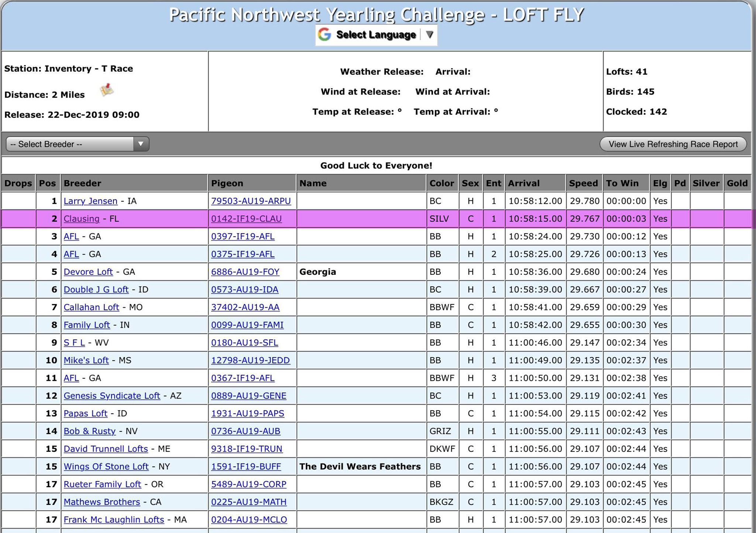The height and width of the screenshot is (533, 756).
Task: Open Double J G Loft breeder link
Action: (96, 290)
